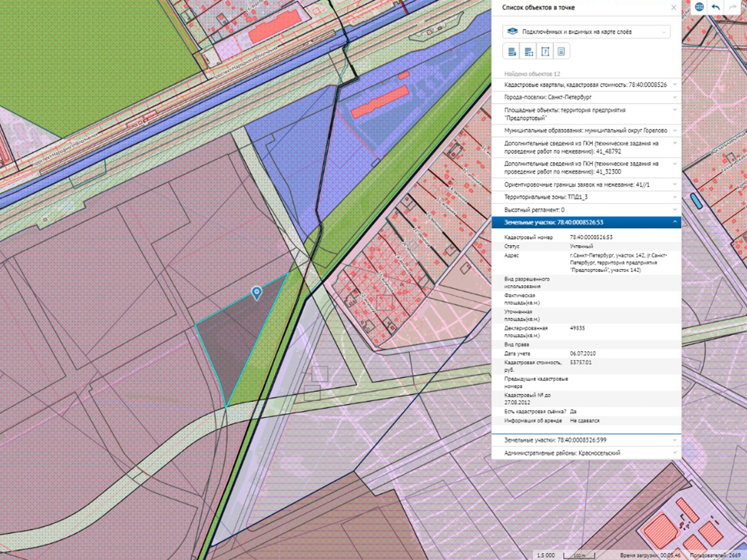Click the first list icon with down arrow
The width and height of the screenshot is (747, 560).
[512, 51]
